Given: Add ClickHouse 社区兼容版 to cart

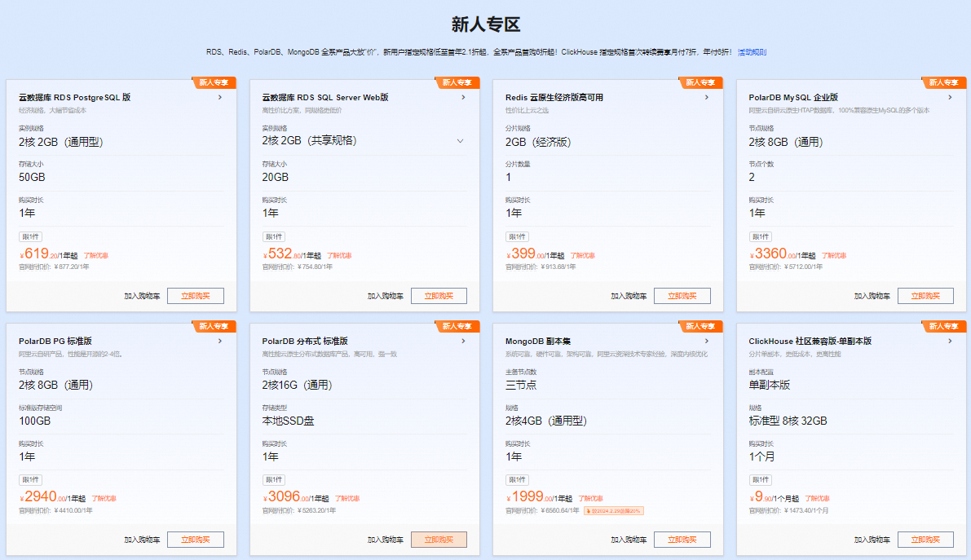Looking at the screenshot, I should [872, 540].
